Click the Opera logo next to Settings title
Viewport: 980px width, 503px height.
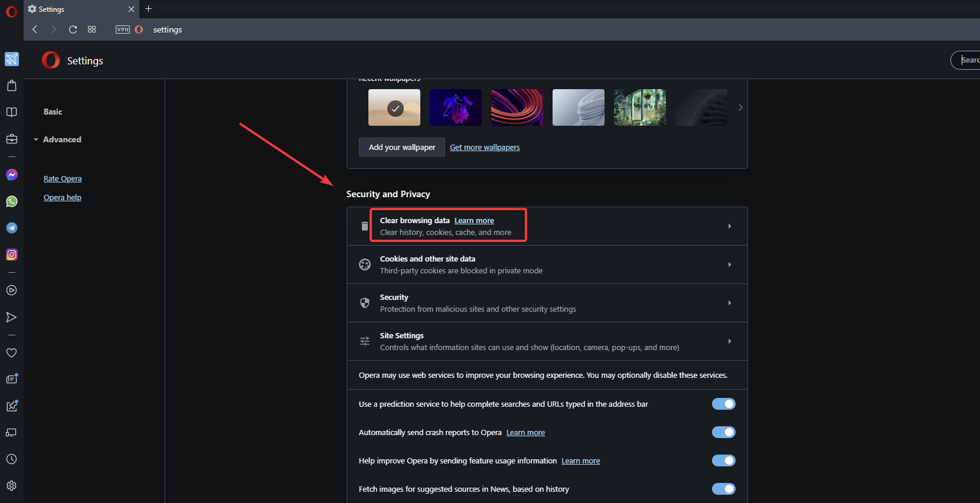point(51,60)
